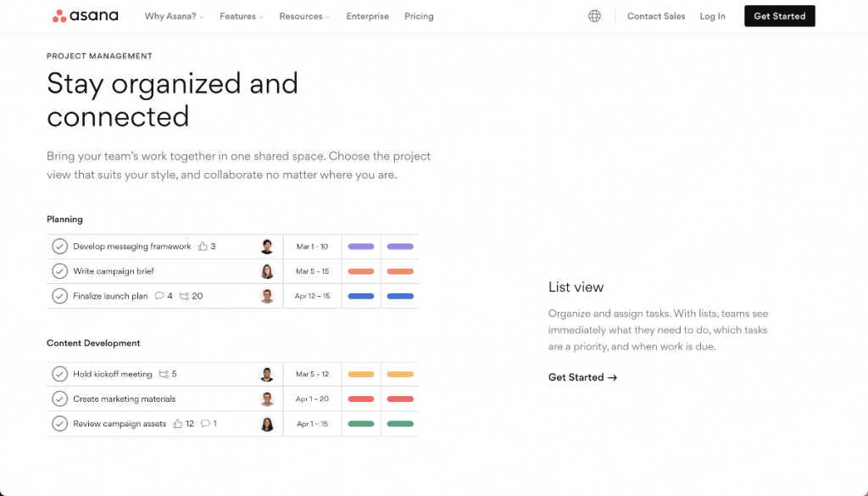
Task: Toggle completion on Create marketing materials
Action: click(59, 398)
